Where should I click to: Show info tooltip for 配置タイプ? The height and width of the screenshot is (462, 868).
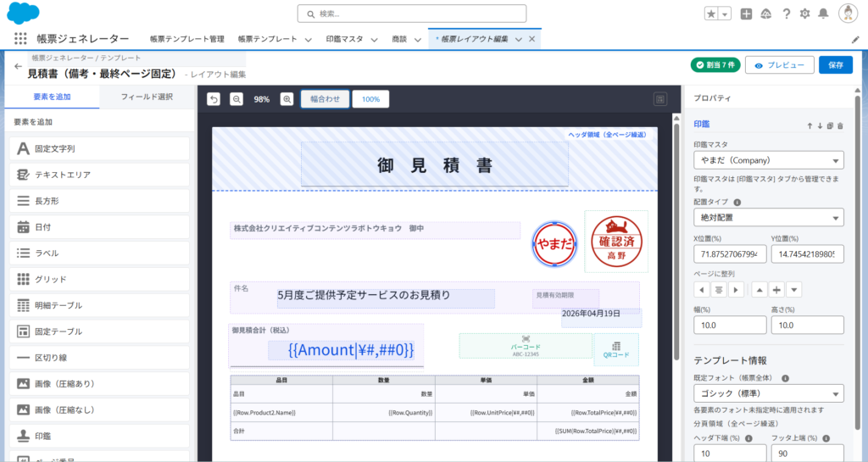pyautogui.click(x=737, y=203)
